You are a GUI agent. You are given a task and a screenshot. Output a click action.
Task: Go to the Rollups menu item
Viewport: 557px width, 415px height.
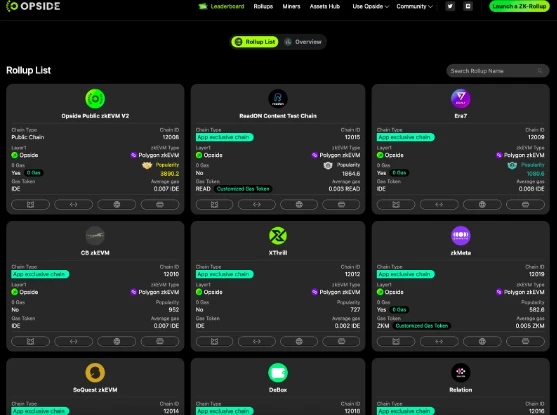(263, 6)
